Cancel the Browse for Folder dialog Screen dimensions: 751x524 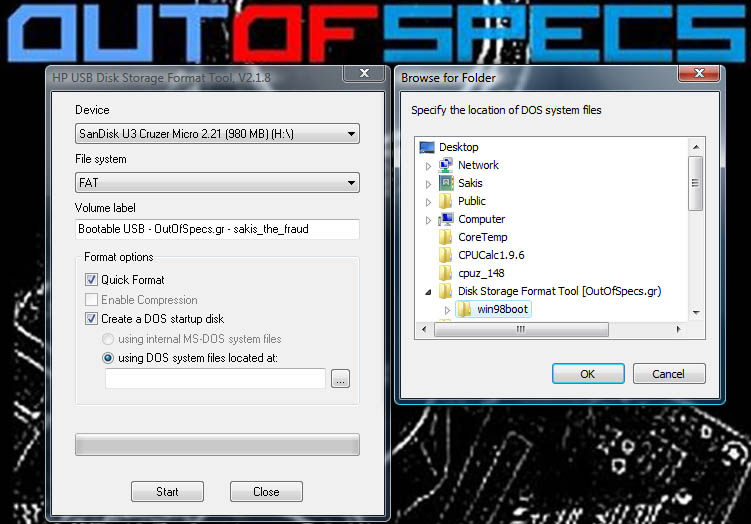coord(669,374)
